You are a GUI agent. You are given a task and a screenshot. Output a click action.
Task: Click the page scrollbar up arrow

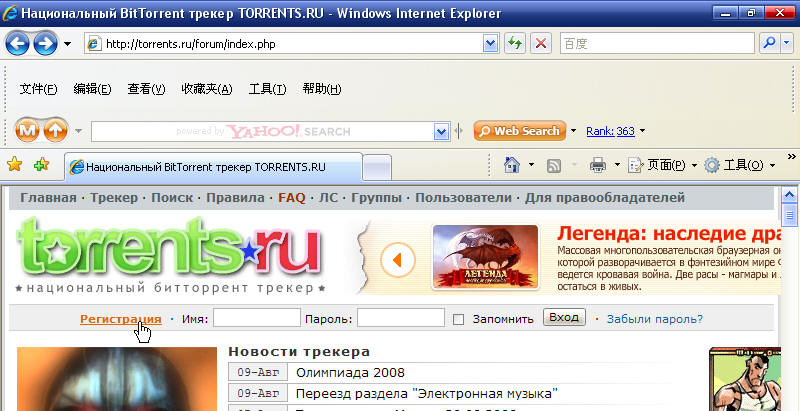tap(790, 194)
